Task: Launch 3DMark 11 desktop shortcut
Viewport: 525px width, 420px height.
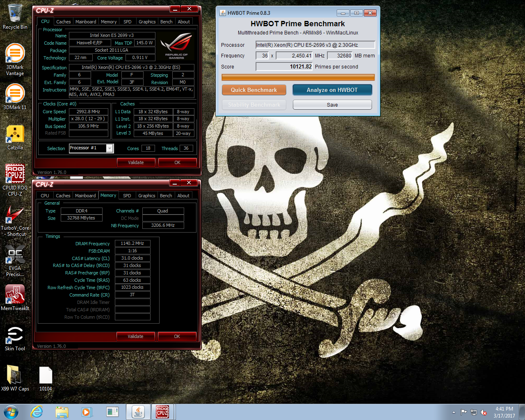Action: point(15,97)
